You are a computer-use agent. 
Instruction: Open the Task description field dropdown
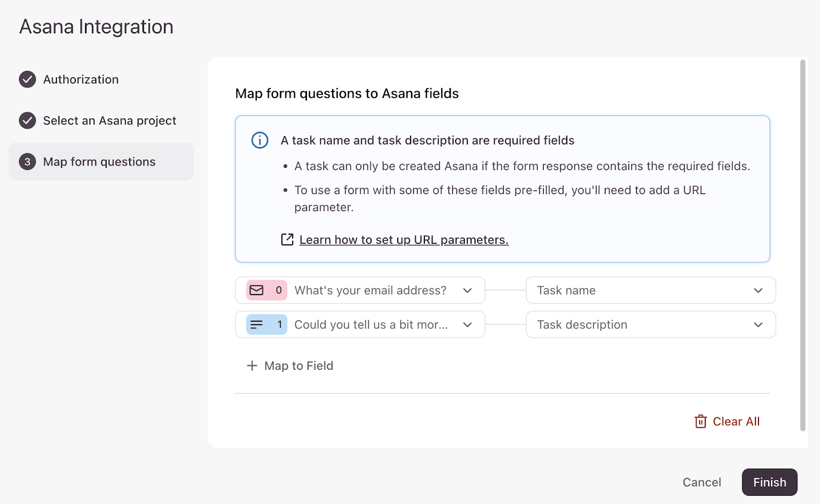point(757,325)
